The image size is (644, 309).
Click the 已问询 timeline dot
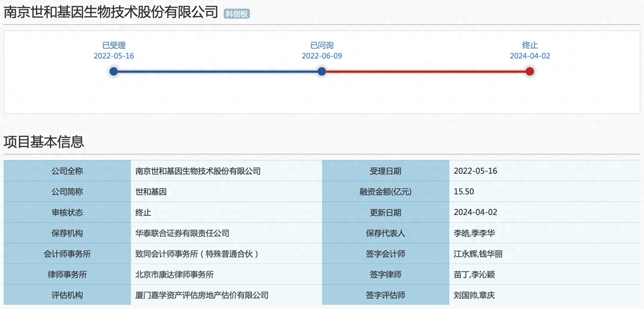coord(322,71)
